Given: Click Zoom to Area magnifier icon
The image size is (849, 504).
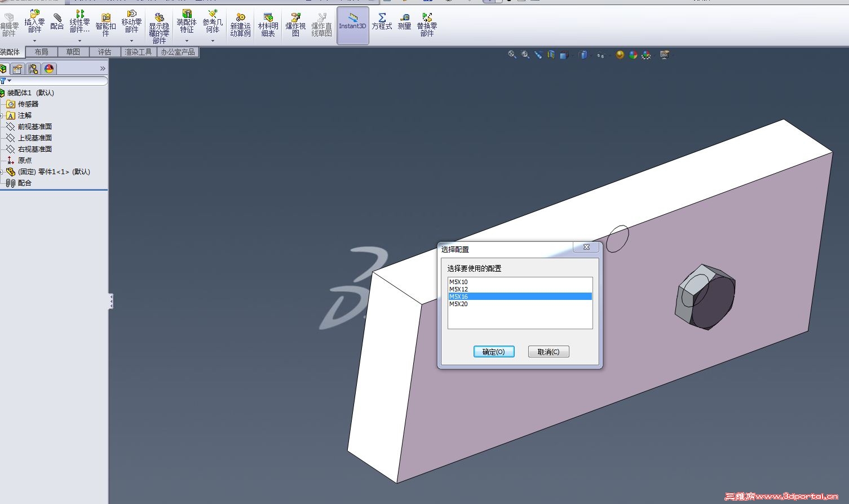Looking at the screenshot, I should pyautogui.click(x=525, y=55).
